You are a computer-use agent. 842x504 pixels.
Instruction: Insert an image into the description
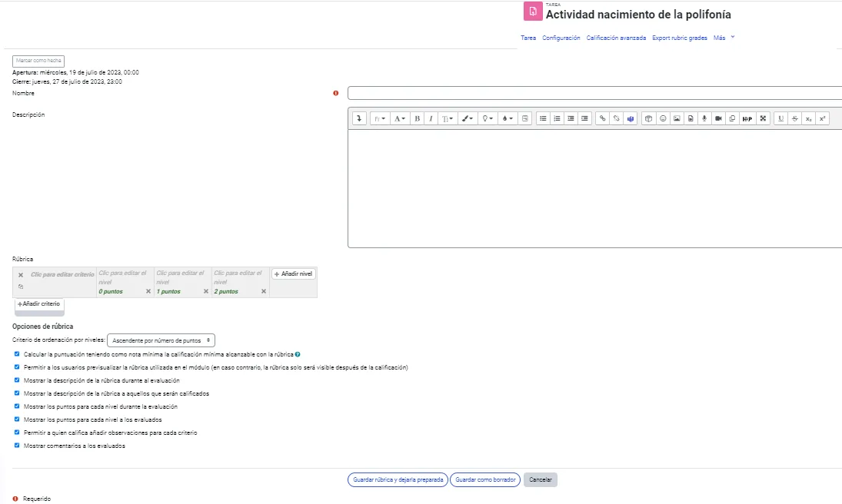(676, 118)
